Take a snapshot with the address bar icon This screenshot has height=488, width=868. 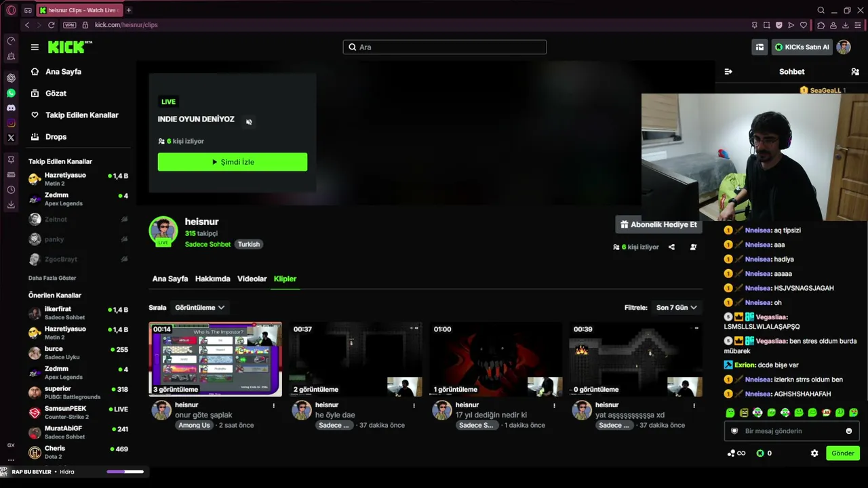click(x=767, y=25)
